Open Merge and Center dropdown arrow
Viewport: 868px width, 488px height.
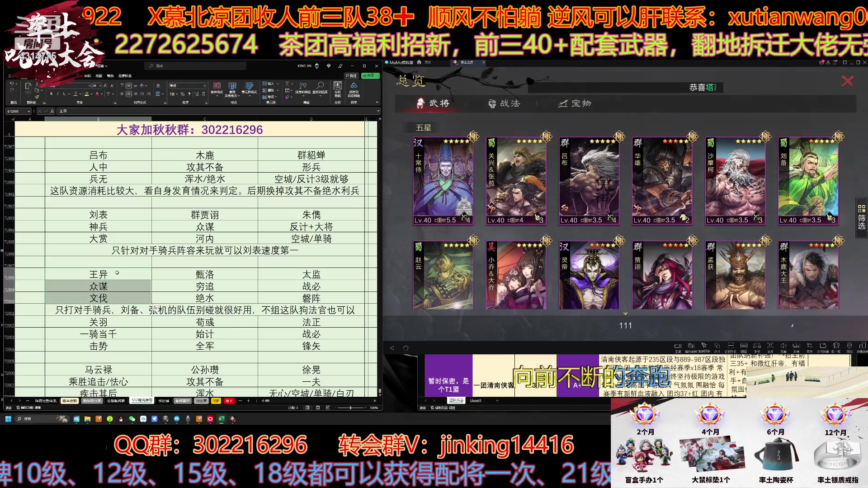pyautogui.click(x=163, y=94)
